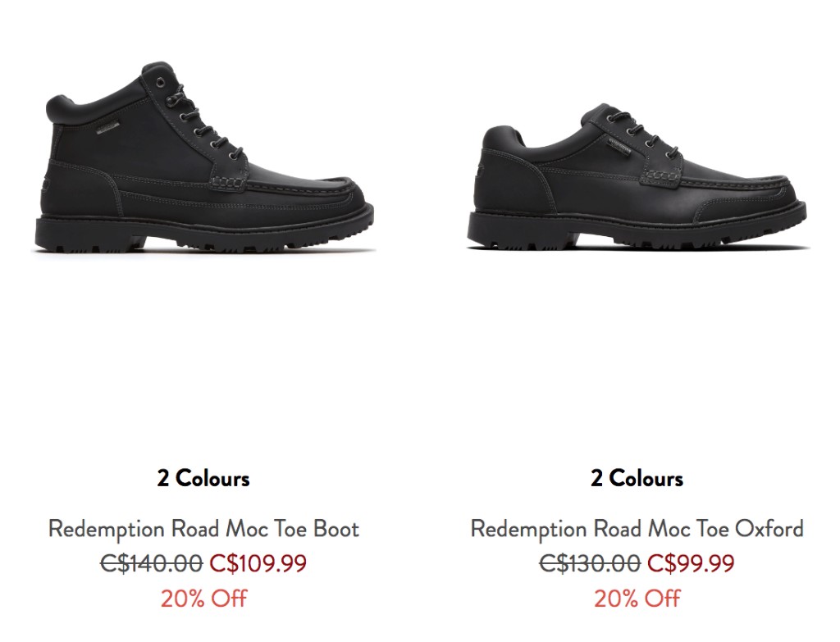The width and height of the screenshot is (840, 642).
Task: Click the Redemption Road Moc Toe Boot title
Action: click(x=203, y=528)
